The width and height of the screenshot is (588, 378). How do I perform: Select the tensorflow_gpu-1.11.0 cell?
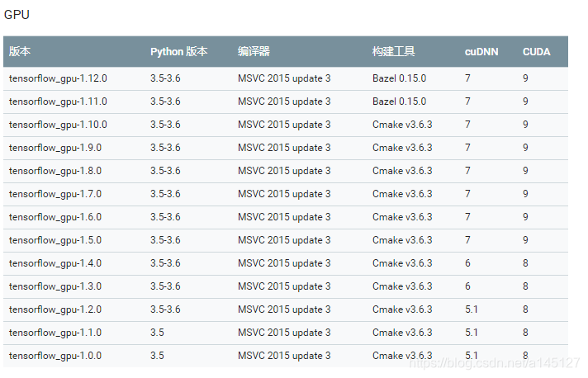[x=58, y=102]
